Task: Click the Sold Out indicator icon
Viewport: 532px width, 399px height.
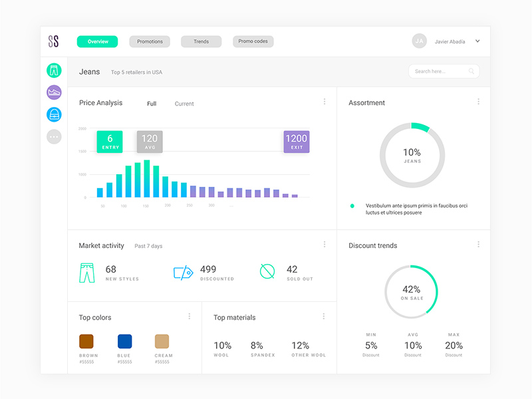Action: click(266, 270)
